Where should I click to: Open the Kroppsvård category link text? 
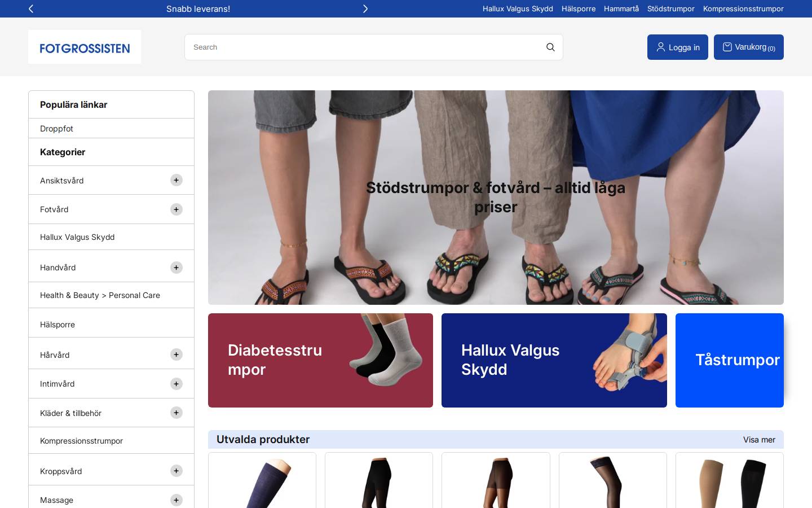click(61, 471)
